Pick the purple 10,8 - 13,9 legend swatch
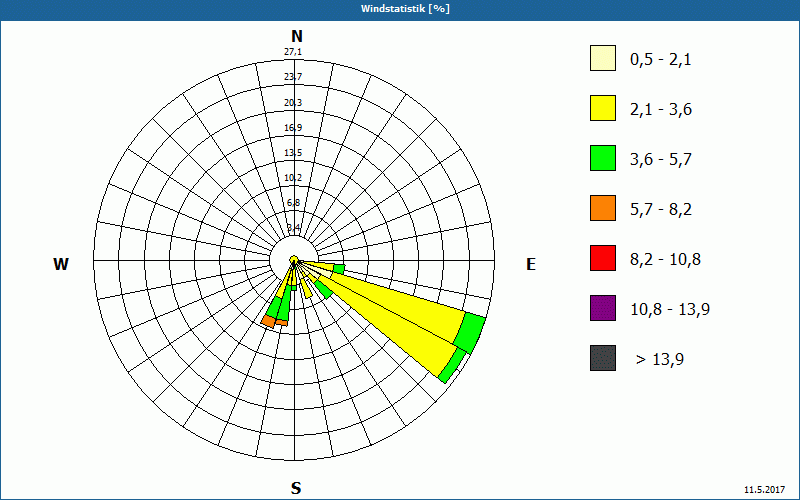The image size is (800, 500). click(603, 308)
